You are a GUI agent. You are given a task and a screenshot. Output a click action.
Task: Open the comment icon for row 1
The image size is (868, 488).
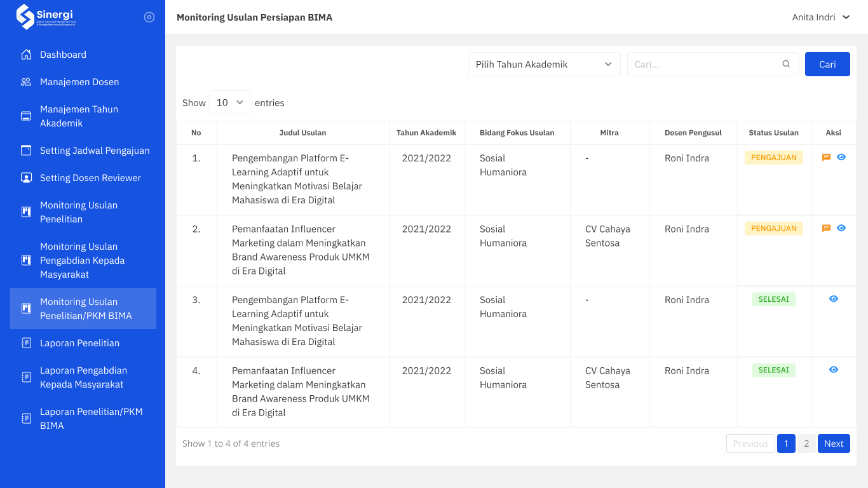(826, 158)
